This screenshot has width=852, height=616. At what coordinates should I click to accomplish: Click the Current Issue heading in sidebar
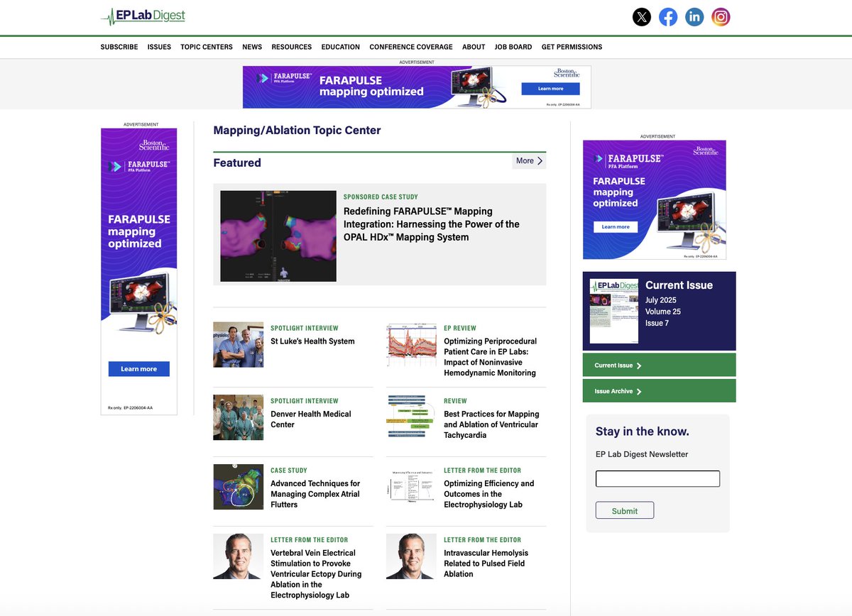click(x=679, y=285)
